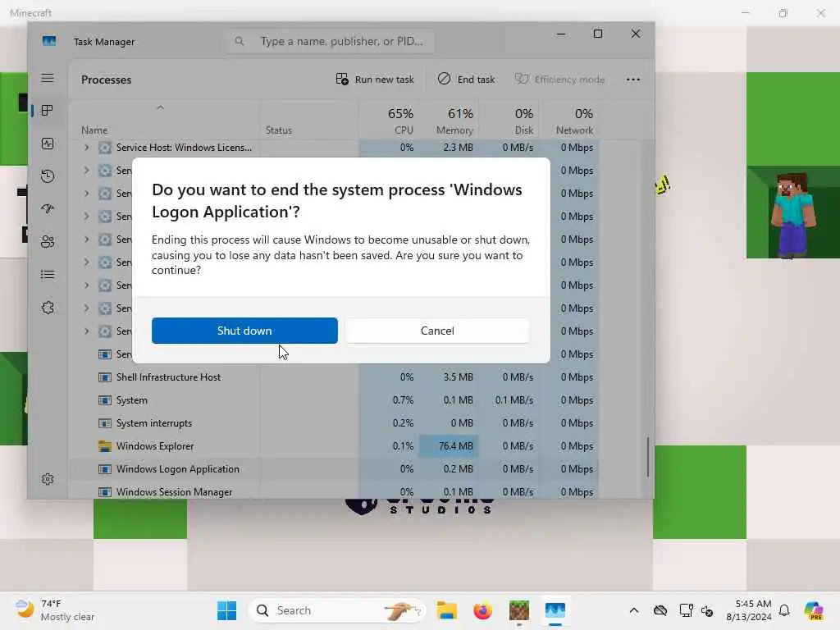Viewport: 840px width, 630px height.
Task: Click the Task Manager process list scrollbar
Action: (648, 456)
